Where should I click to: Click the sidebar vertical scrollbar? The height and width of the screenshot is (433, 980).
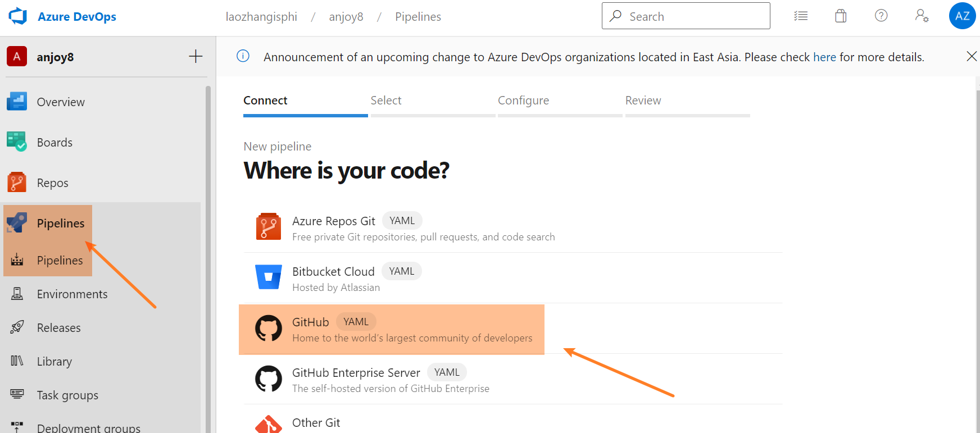pos(208,258)
